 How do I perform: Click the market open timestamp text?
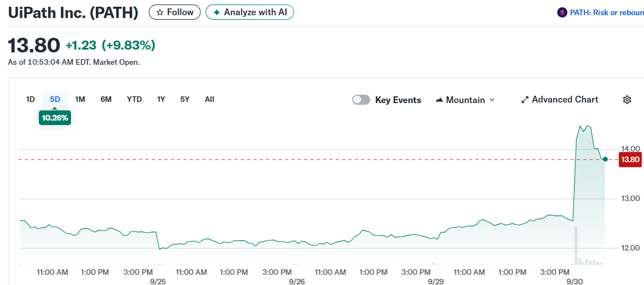click(74, 63)
